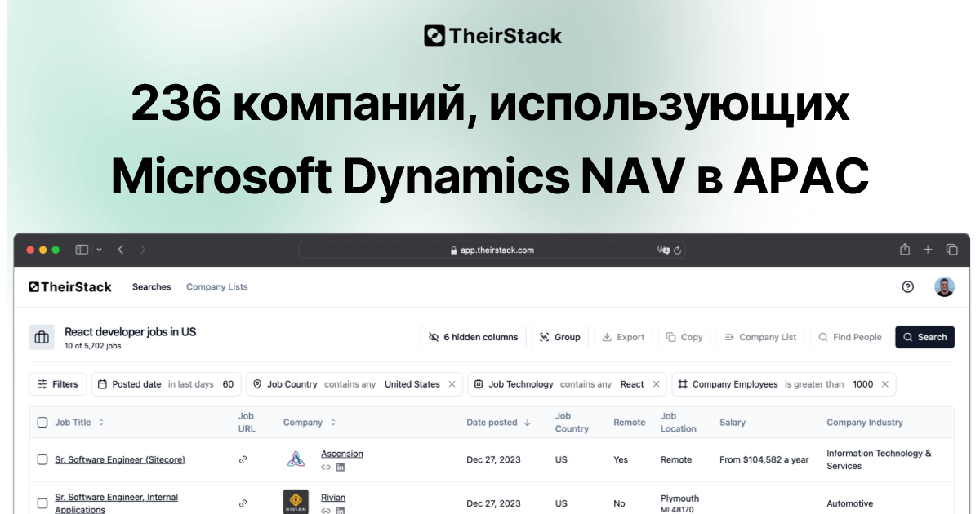Viewport: 980px width, 514px height.
Task: Go back with browser back arrow
Action: (x=120, y=250)
